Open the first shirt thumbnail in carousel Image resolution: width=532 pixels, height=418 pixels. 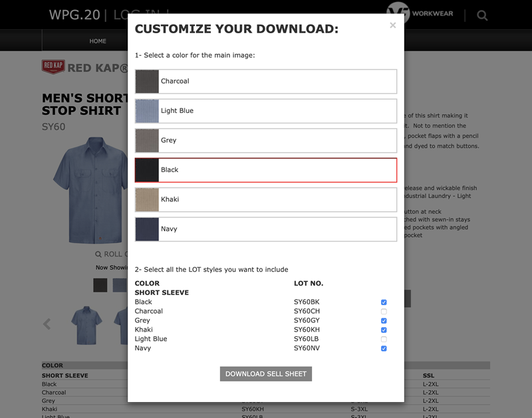click(x=86, y=325)
